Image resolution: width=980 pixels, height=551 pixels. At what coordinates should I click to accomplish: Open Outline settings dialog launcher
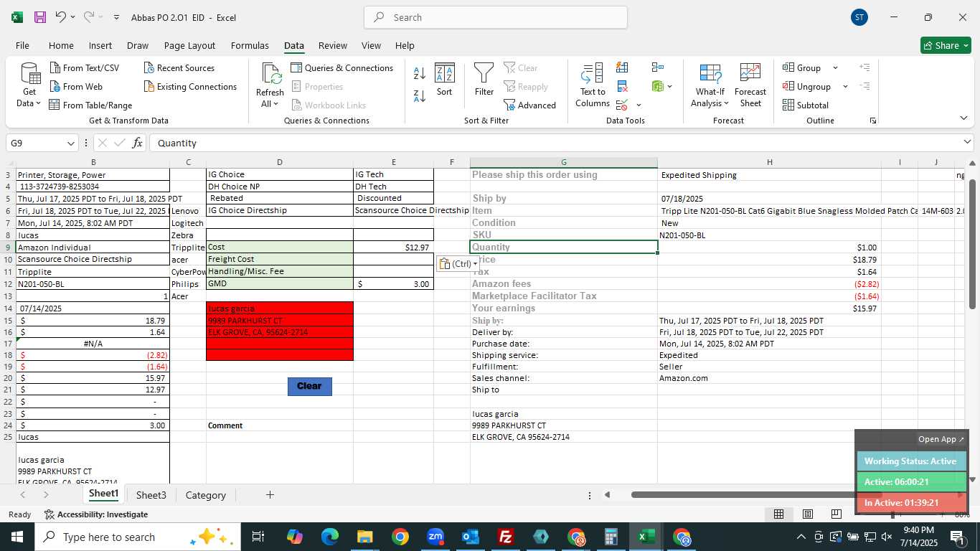pos(872,121)
